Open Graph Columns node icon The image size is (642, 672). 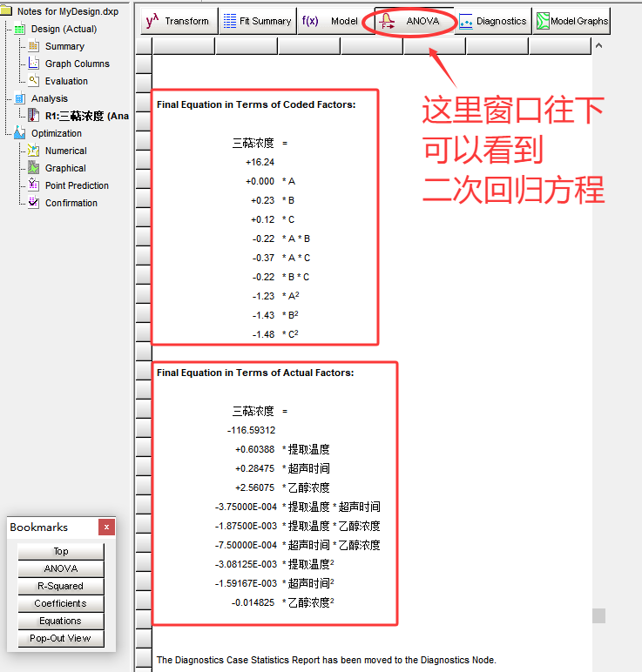coord(34,64)
